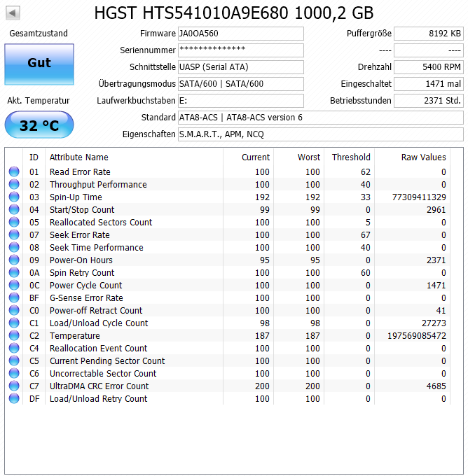This screenshot has width=468, height=476.
Task: Click the Standard ATA8-ACS field
Action: pos(321,118)
